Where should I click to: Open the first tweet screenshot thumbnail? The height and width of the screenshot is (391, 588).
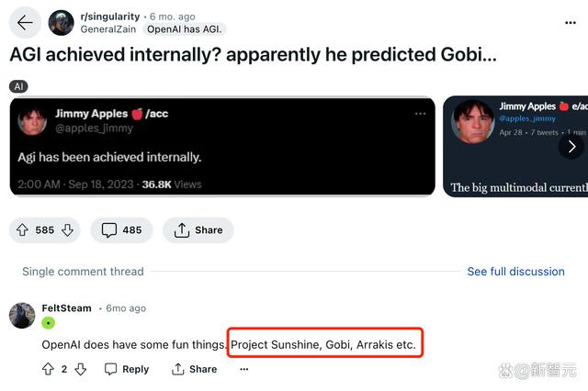(x=222, y=147)
